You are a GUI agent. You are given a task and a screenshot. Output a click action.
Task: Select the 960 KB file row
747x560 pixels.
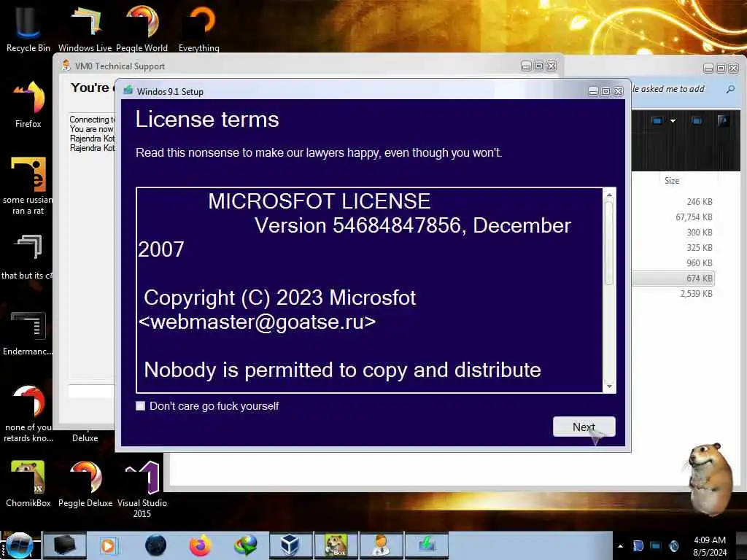[673, 262]
